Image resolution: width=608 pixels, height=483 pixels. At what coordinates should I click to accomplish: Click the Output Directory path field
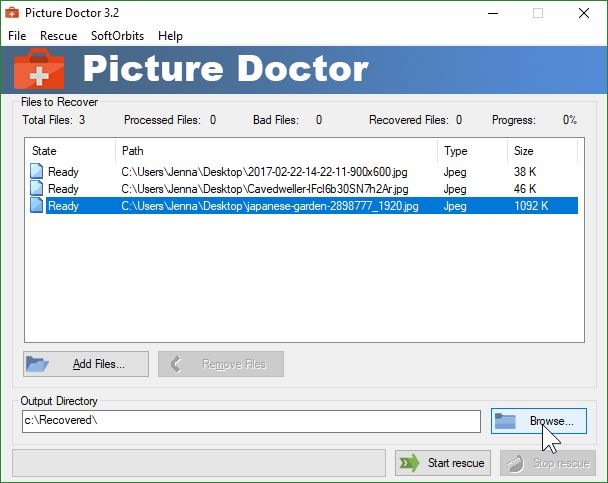click(x=250, y=421)
